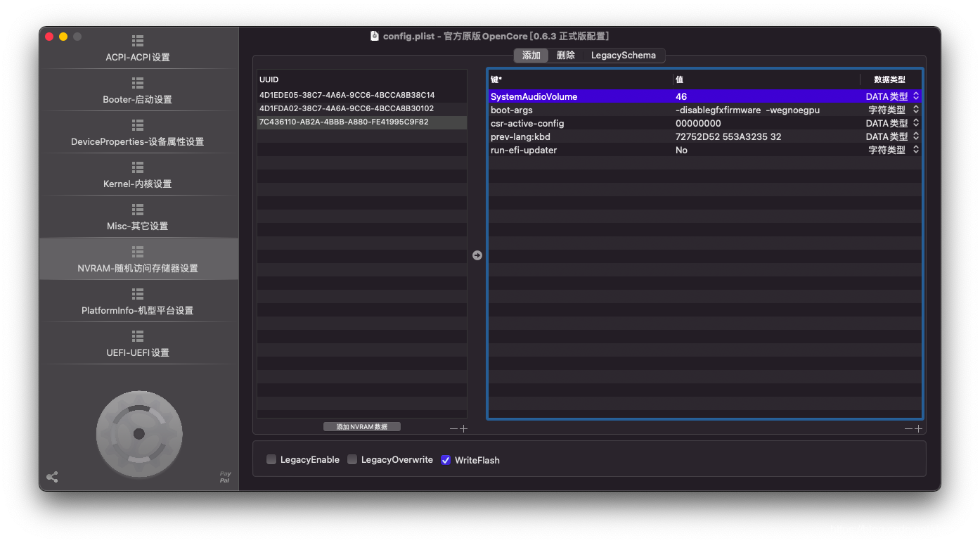
Task: Minimize the window with the yellow button
Action: 63,37
